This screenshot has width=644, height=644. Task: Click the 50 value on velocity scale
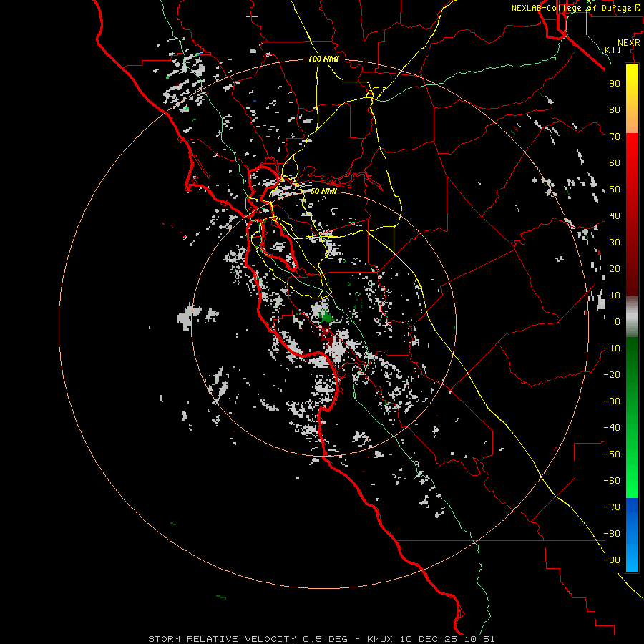(615, 190)
